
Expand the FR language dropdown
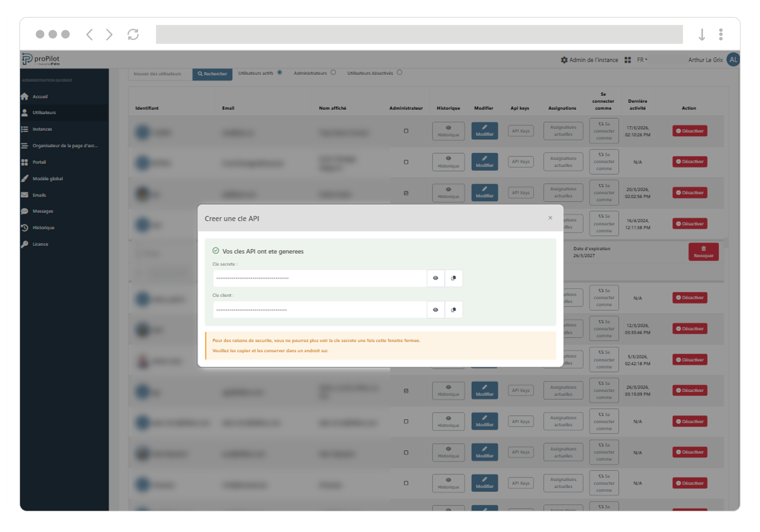642,60
